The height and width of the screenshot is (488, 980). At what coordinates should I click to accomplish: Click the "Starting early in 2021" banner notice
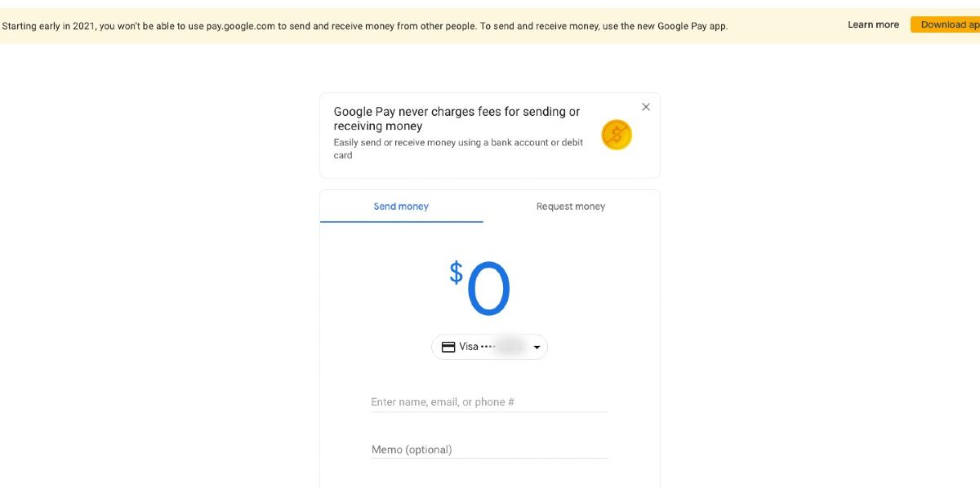coord(364,26)
